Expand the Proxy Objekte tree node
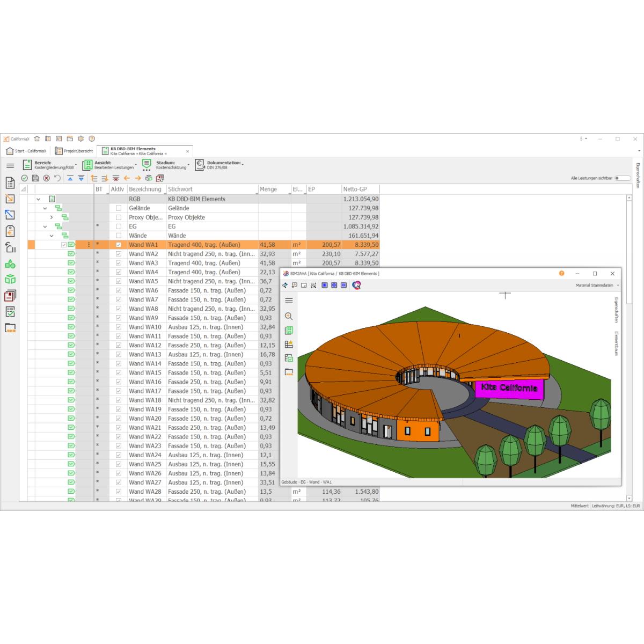644x644 pixels. 52,217
